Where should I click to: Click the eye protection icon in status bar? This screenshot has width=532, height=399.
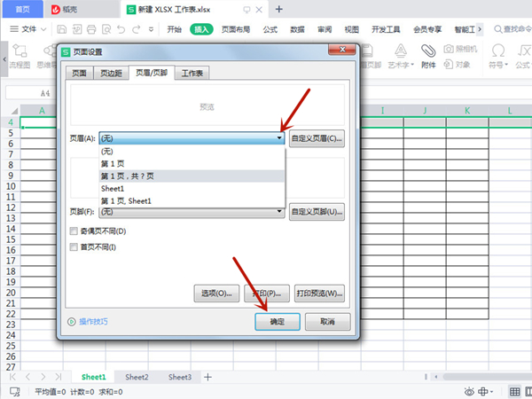[x=469, y=391]
